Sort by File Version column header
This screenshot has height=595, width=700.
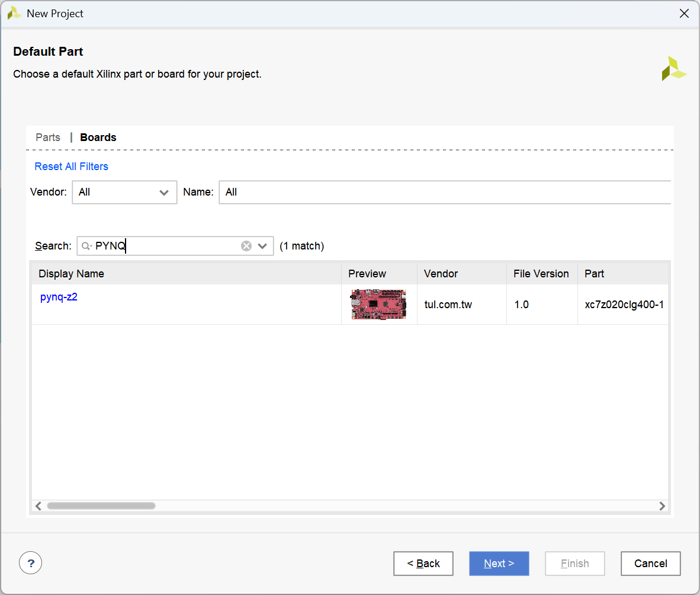coord(542,273)
